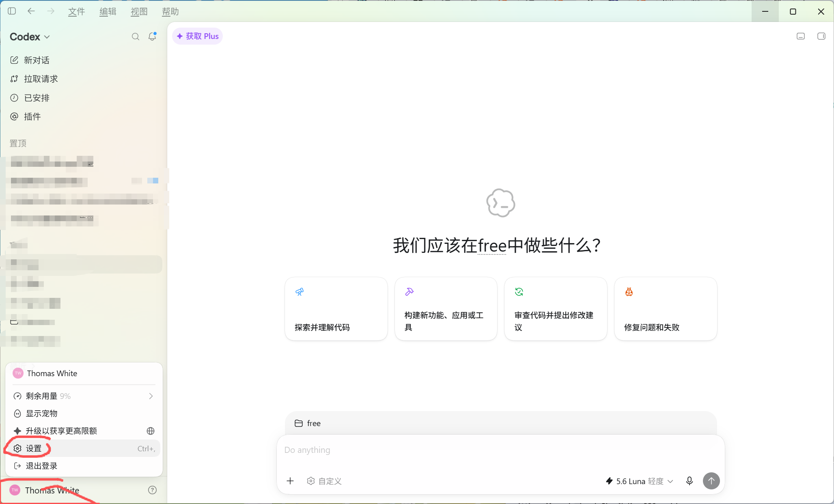The width and height of the screenshot is (834, 504).
Task: Select the 审查代码并提出修改建议 card
Action: pyautogui.click(x=556, y=309)
